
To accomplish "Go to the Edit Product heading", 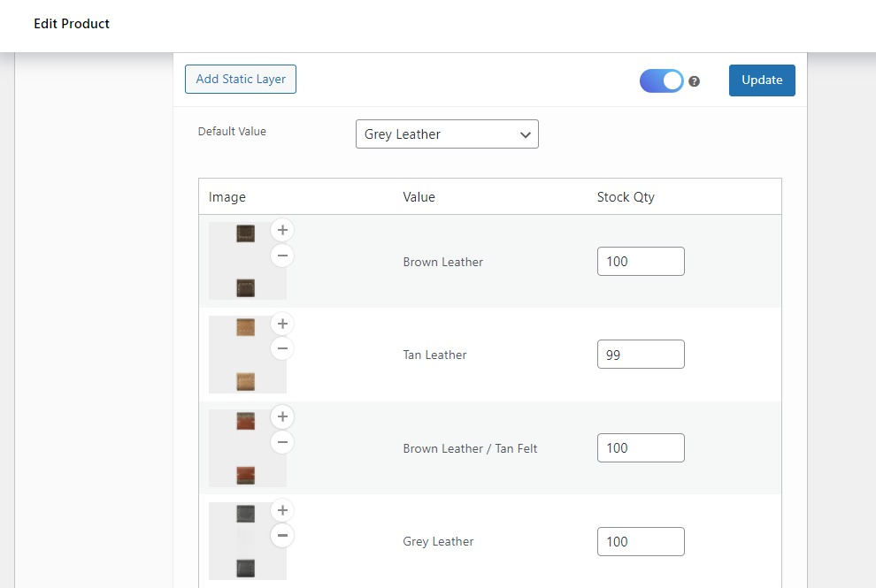I will pos(72,24).
